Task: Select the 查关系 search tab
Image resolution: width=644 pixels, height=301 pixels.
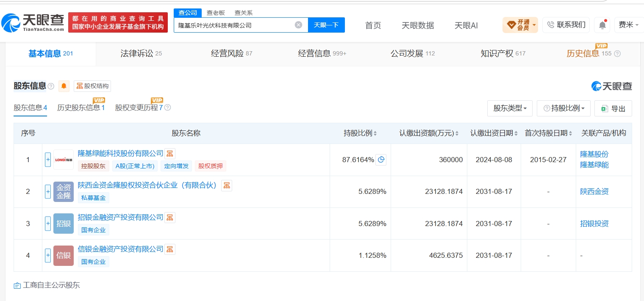Action: point(244,13)
